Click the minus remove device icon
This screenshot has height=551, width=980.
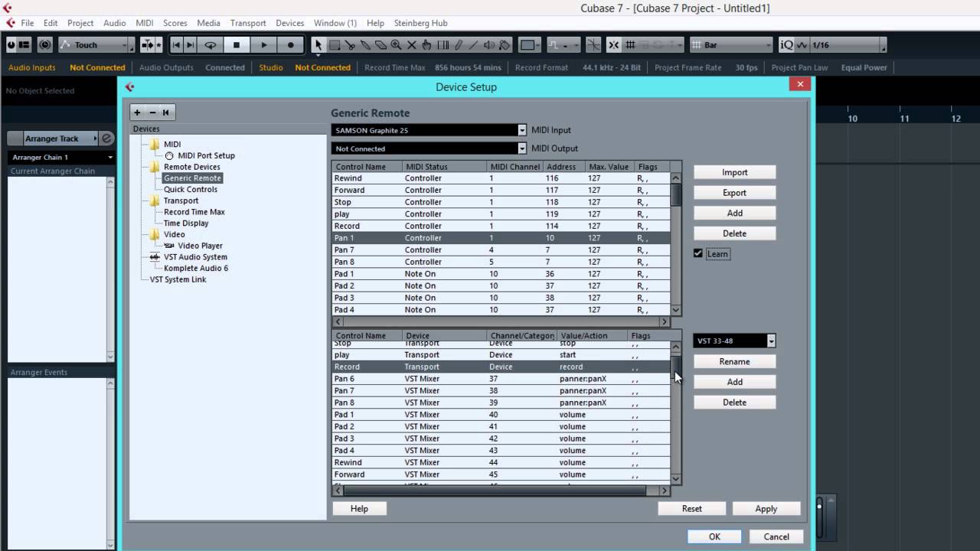(x=152, y=112)
